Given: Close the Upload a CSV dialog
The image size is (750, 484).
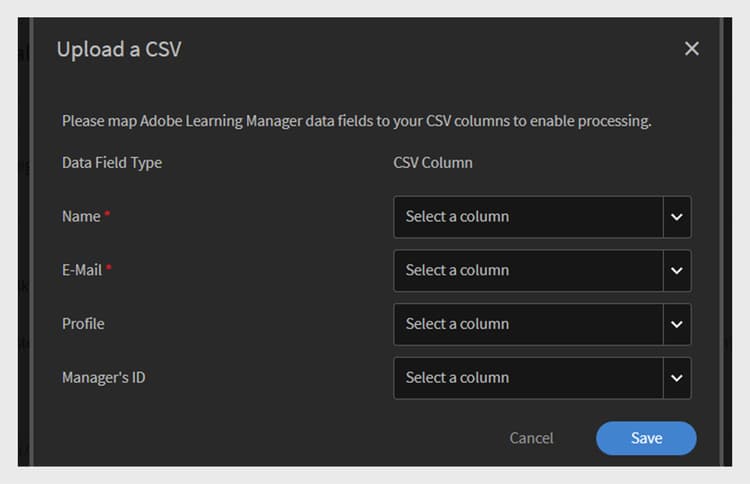Looking at the screenshot, I should tap(691, 49).
